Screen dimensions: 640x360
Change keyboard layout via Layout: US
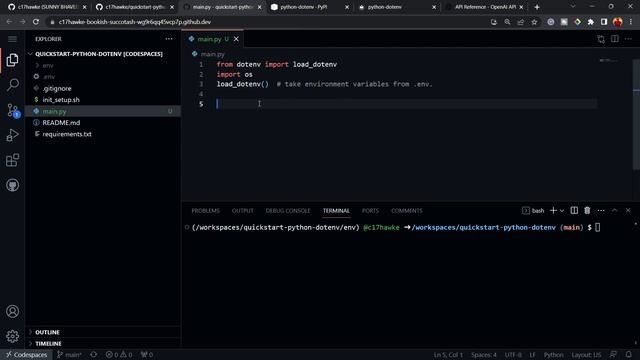click(x=586, y=355)
